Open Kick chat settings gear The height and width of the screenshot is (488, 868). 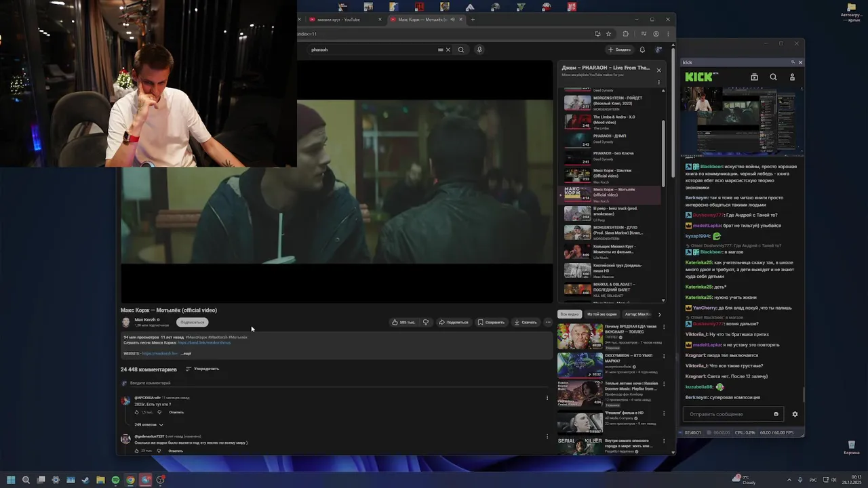795,414
